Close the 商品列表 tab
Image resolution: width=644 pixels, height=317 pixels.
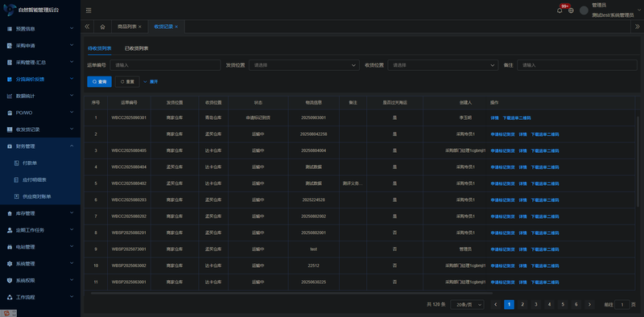[x=139, y=27]
